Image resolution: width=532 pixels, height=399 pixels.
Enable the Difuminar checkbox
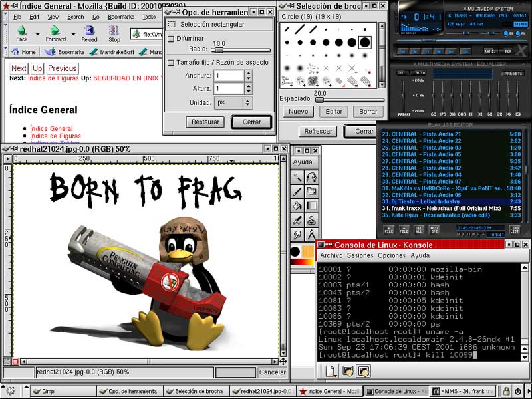pyautogui.click(x=172, y=39)
